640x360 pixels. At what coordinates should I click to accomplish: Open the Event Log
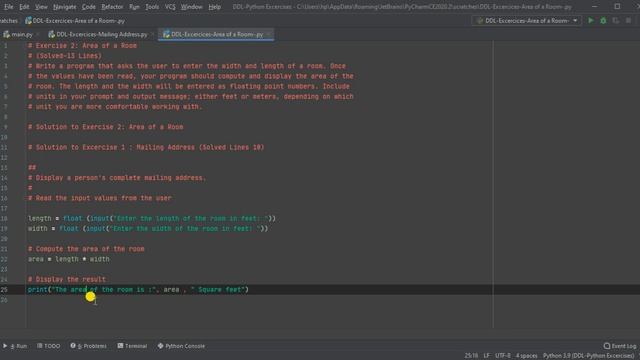pyautogui.click(x=620, y=346)
